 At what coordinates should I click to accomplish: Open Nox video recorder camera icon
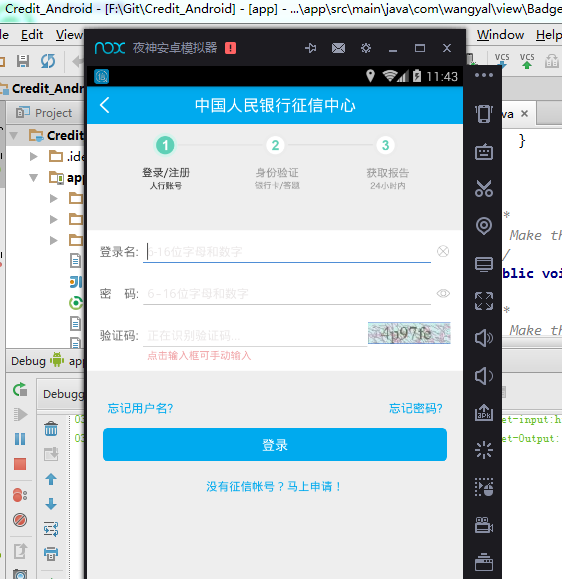pyautogui.click(x=484, y=525)
